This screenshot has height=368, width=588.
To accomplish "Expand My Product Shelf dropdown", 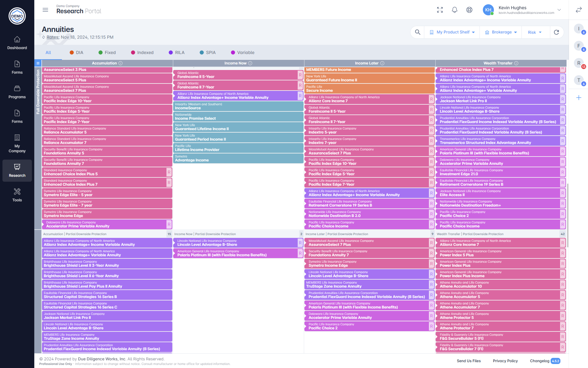I will (x=452, y=32).
